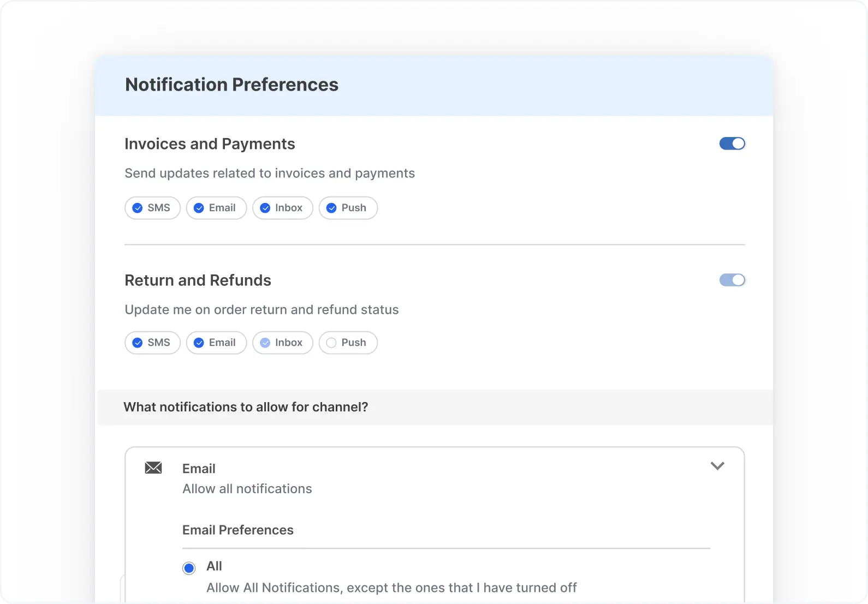This screenshot has height=604, width=868.
Task: Click the Notification Preferences header title
Action: point(231,85)
